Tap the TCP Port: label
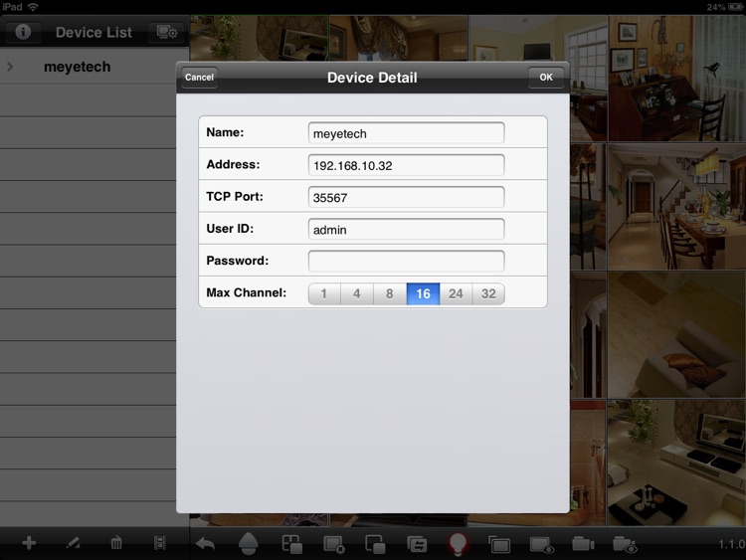746x560 pixels. tap(235, 197)
